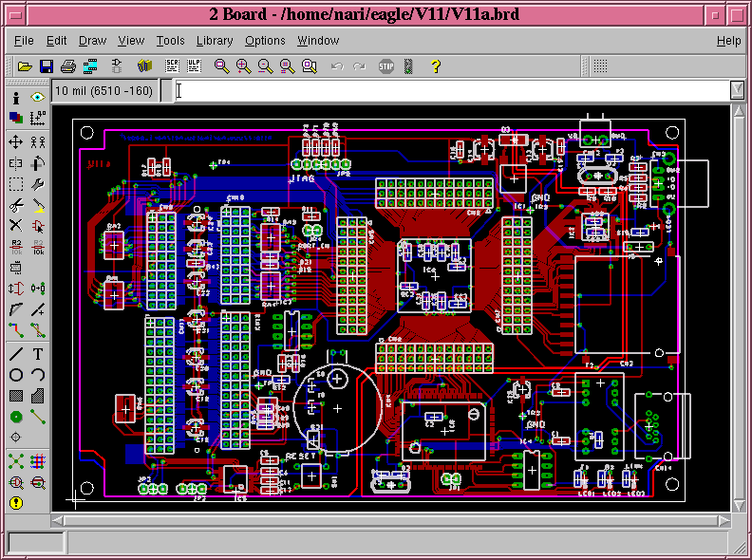Open the Options menu
This screenshot has width=752, height=560.
click(x=265, y=41)
